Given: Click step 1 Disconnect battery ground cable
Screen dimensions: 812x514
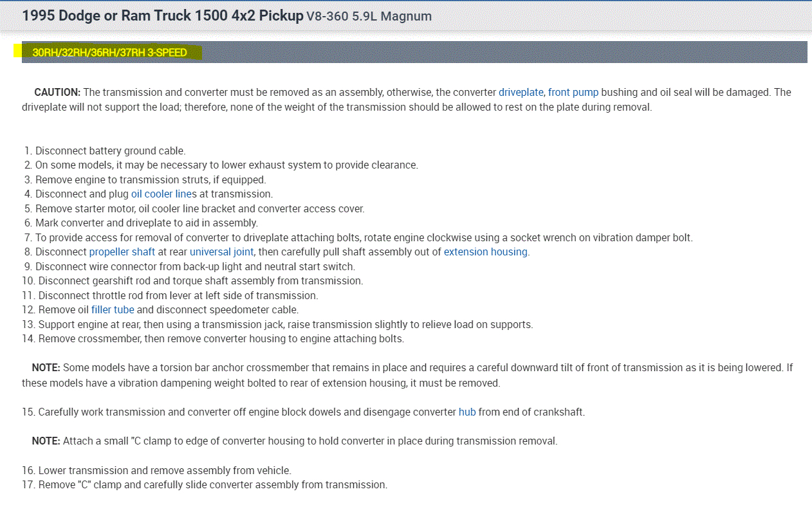Looking at the screenshot, I should pyautogui.click(x=109, y=151).
